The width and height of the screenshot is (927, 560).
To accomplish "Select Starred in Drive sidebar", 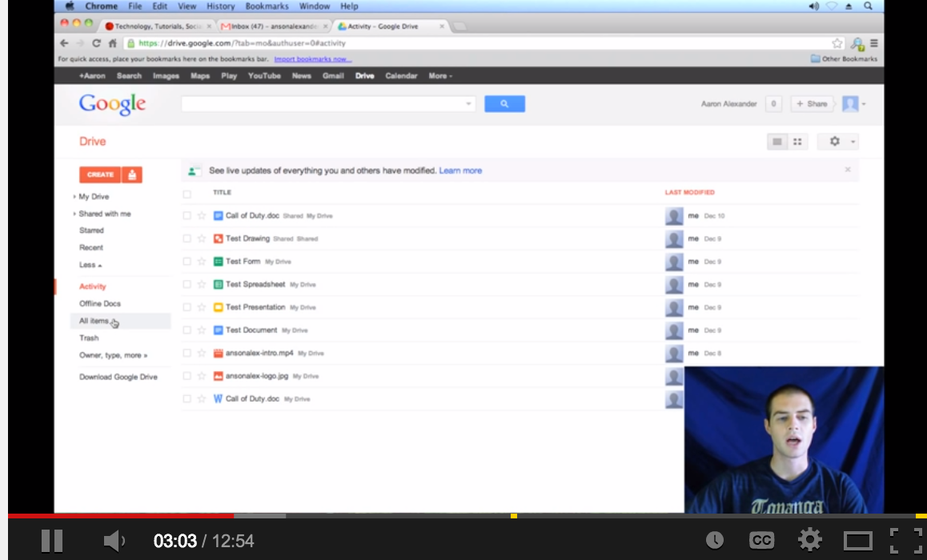I will pos(91,230).
